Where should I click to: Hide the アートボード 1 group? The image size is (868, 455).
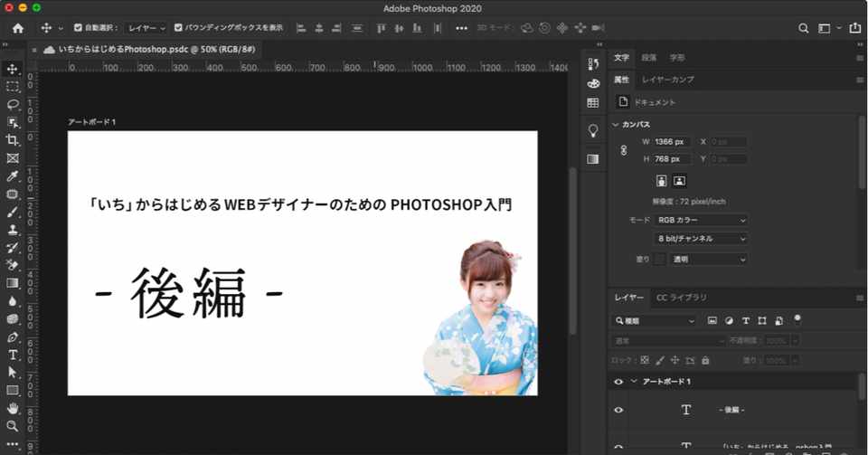click(618, 382)
